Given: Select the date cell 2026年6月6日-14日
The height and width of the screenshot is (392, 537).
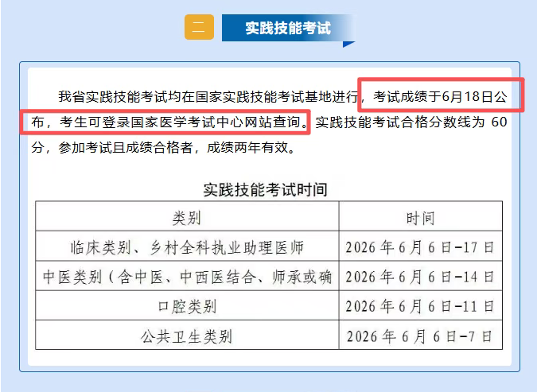Looking at the screenshot, I should point(421,276).
